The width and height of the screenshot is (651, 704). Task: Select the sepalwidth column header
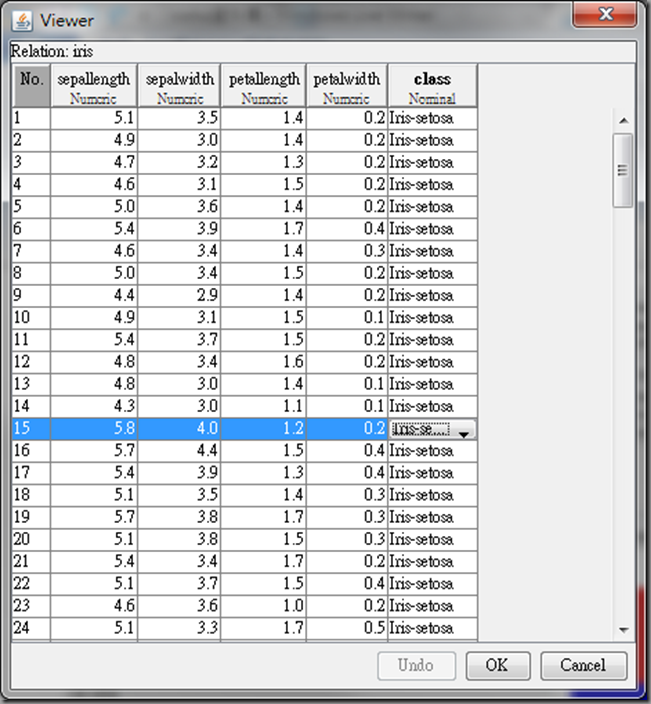coord(180,86)
